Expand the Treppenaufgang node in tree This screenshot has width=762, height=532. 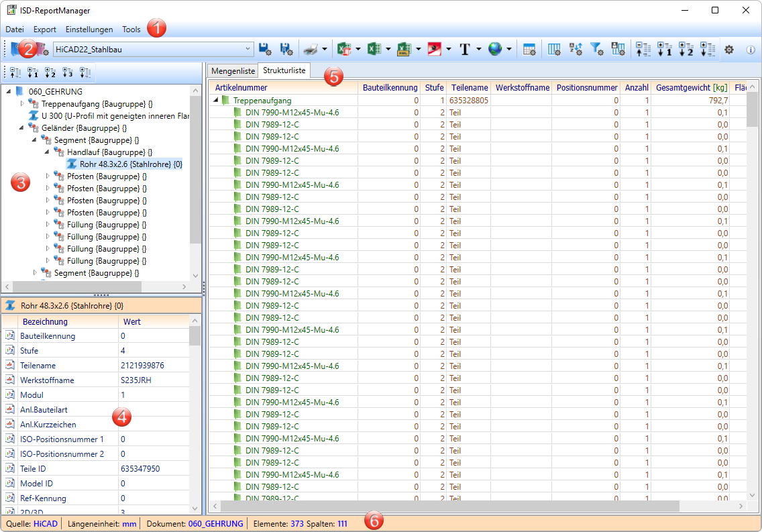click(x=21, y=104)
